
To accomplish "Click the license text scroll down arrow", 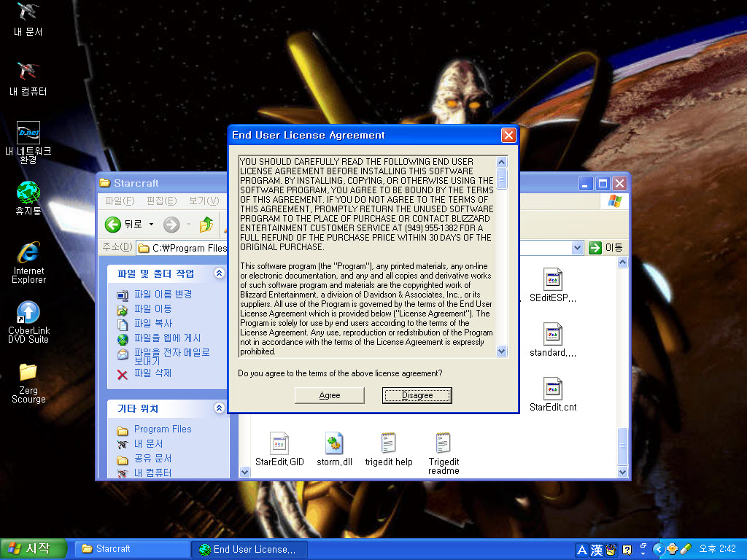I will click(501, 351).
